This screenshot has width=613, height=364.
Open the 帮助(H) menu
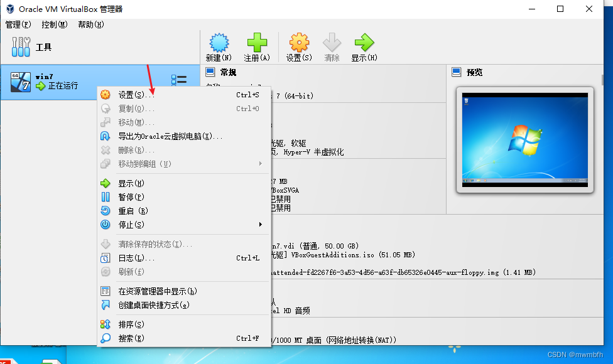coord(90,24)
